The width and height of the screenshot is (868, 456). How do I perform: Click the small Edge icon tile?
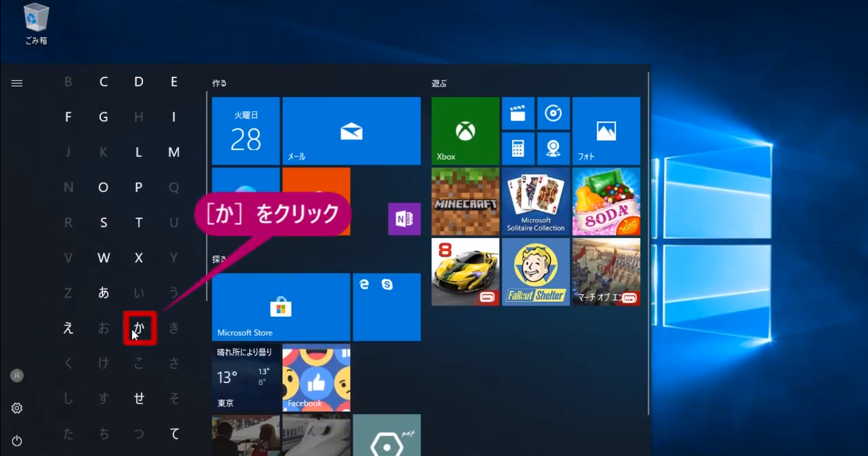point(364,285)
